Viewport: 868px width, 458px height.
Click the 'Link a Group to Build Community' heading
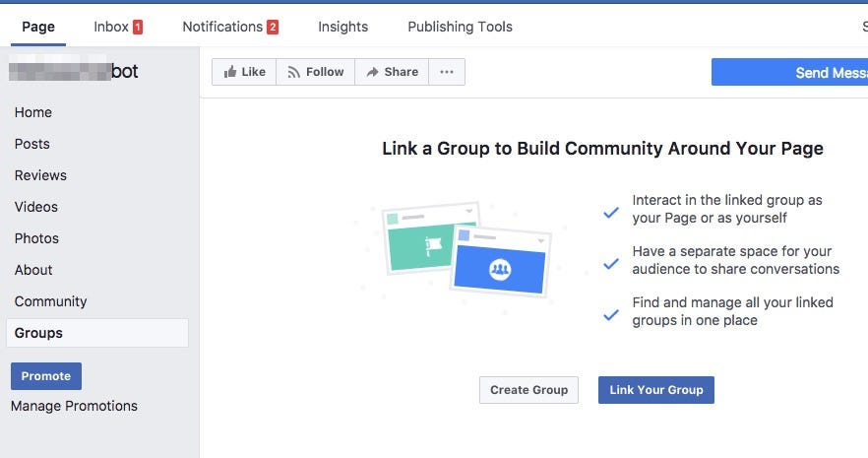point(602,149)
